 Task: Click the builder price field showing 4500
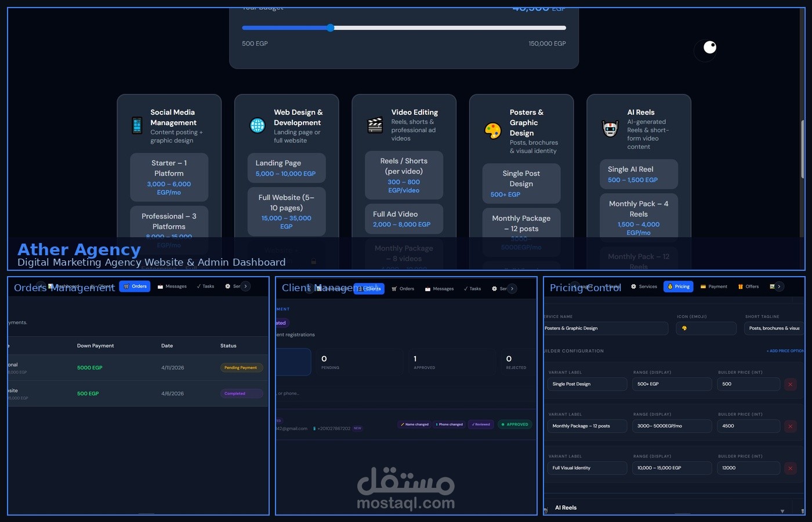pyautogui.click(x=749, y=426)
